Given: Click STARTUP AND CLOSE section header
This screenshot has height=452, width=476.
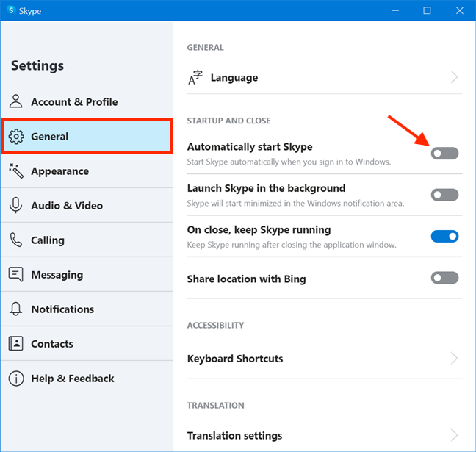Looking at the screenshot, I should click(x=228, y=121).
